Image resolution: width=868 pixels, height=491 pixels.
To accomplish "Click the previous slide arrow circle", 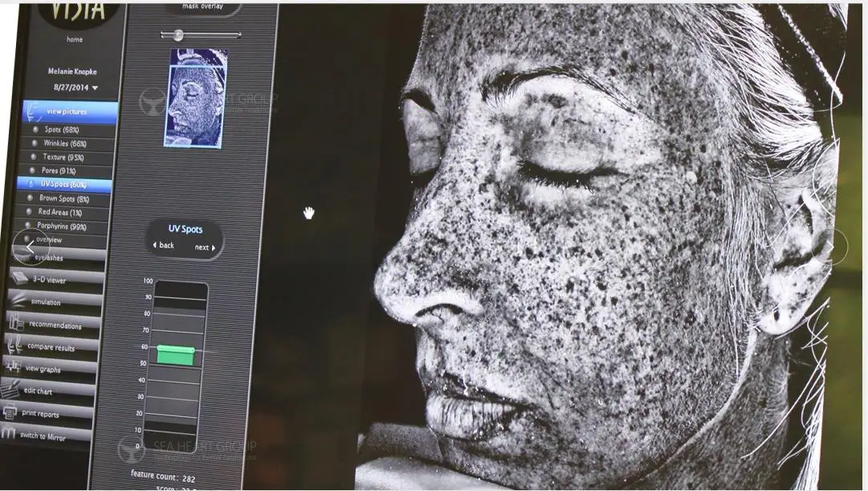I will (31, 248).
